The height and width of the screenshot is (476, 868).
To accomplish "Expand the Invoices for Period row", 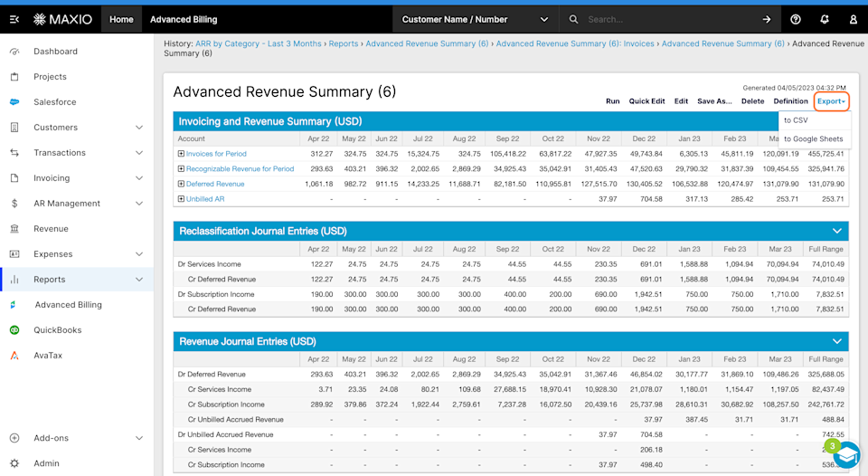I will pos(181,154).
